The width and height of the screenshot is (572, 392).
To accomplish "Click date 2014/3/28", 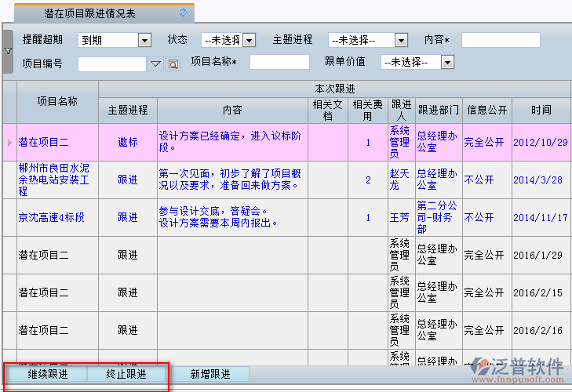I will pyautogui.click(x=537, y=180).
